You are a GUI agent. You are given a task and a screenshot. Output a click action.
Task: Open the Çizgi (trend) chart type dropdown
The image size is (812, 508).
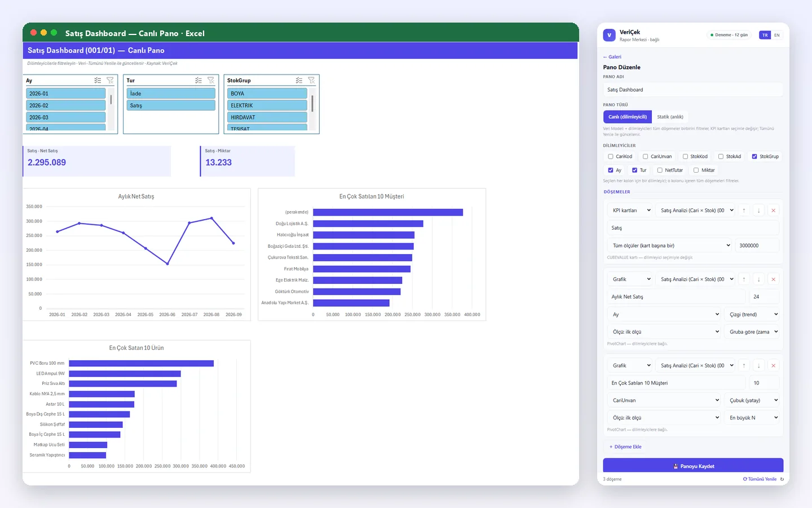click(753, 314)
